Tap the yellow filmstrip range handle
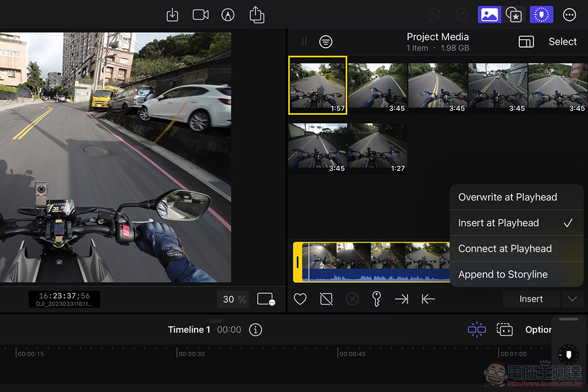 click(298, 262)
